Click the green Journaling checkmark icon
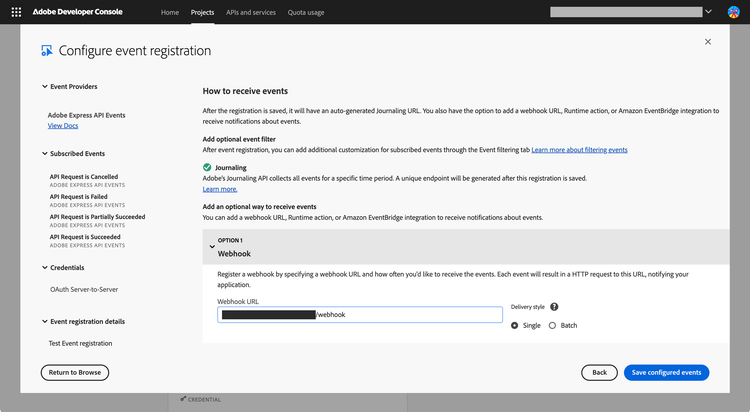The height and width of the screenshot is (412, 750). (207, 167)
